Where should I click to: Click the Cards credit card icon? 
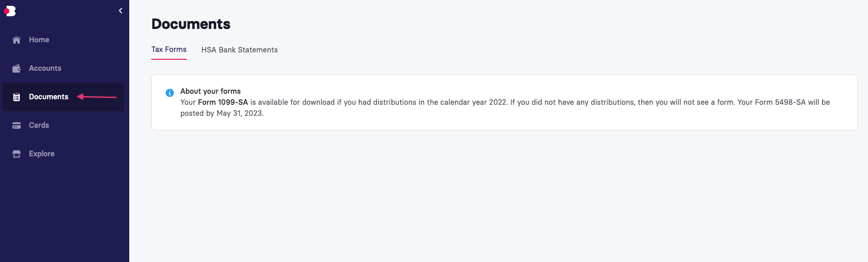(17, 125)
